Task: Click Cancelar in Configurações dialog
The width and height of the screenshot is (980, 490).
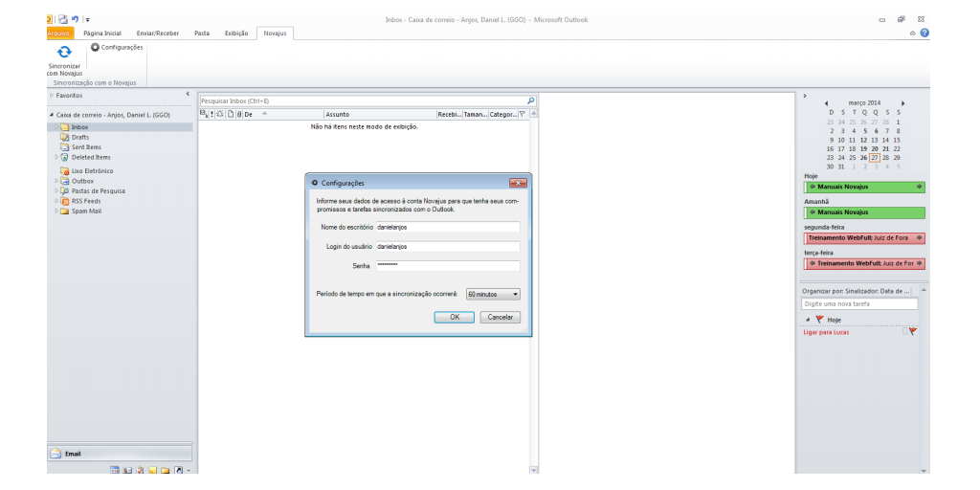Action: pyautogui.click(x=500, y=318)
